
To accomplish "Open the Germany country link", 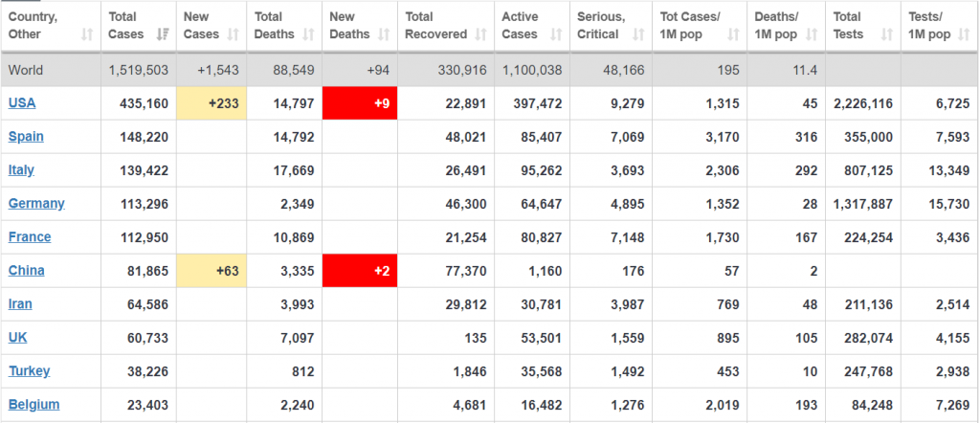I will point(36,203).
